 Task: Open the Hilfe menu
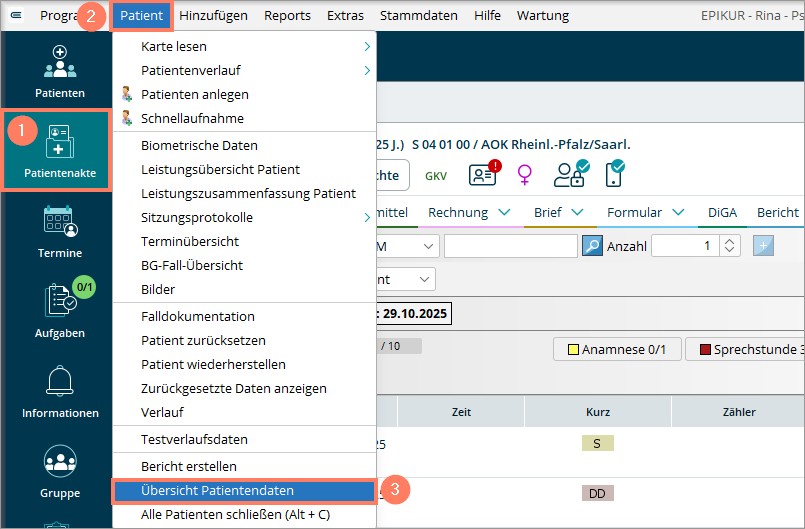[x=487, y=15]
